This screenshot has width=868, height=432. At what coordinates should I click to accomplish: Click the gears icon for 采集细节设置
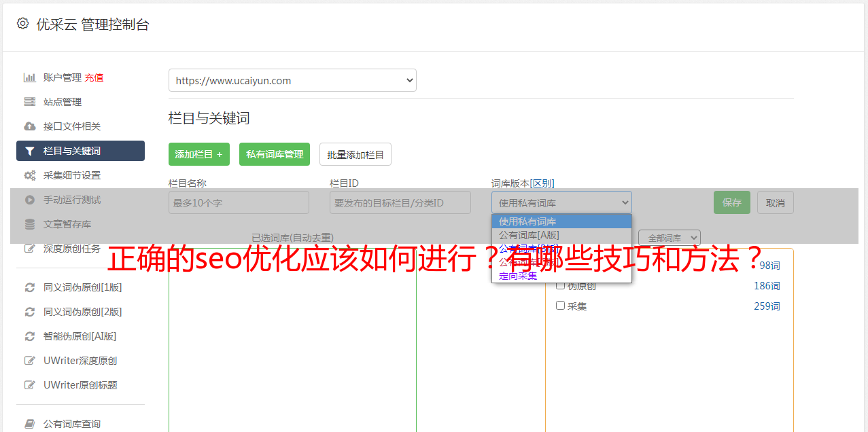(x=29, y=175)
